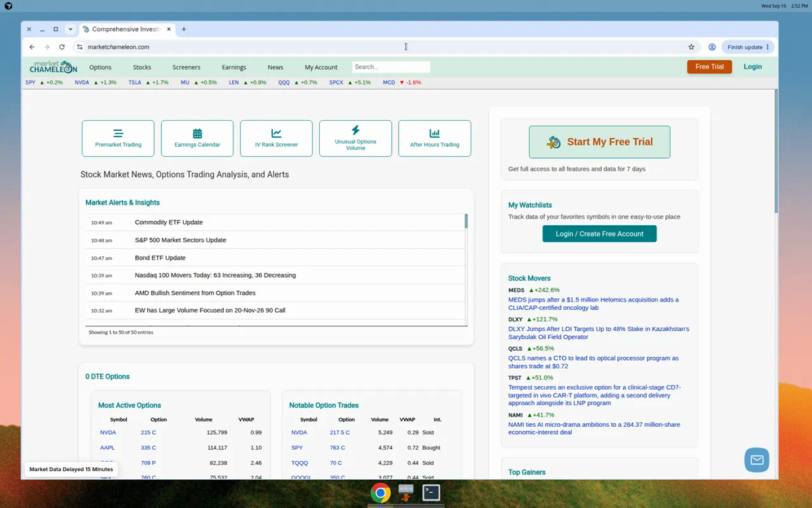Launch Chrome from the dock

(x=381, y=493)
